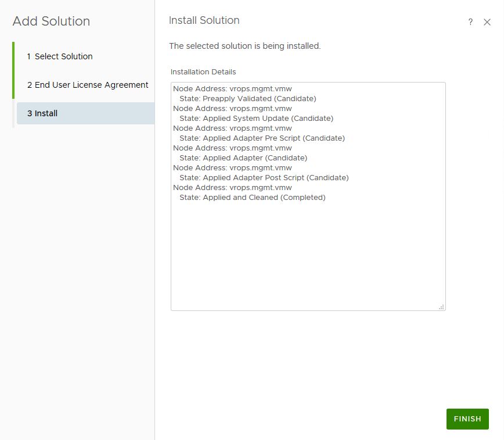Click the first Node Address line

click(x=232, y=89)
